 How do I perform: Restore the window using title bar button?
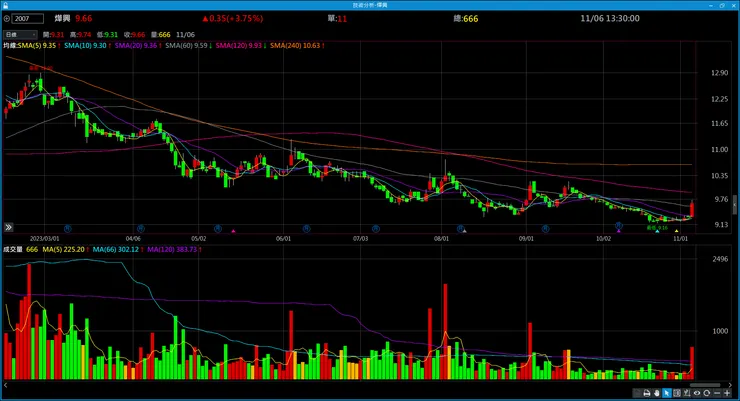tap(722, 5)
